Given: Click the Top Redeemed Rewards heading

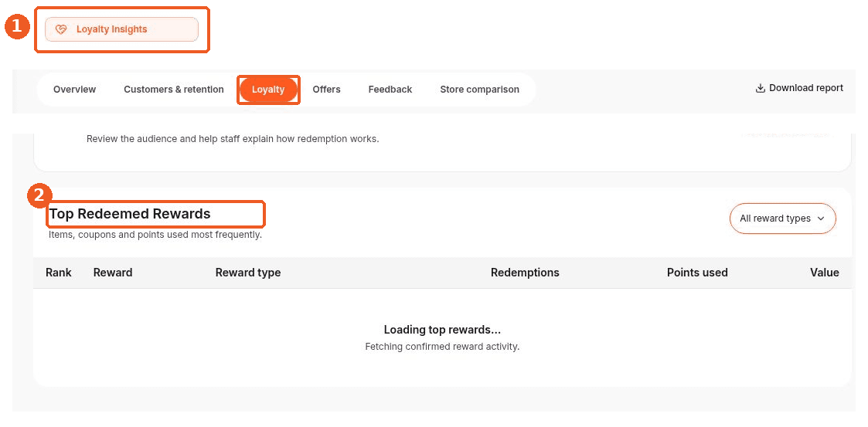Looking at the screenshot, I should pyautogui.click(x=130, y=214).
